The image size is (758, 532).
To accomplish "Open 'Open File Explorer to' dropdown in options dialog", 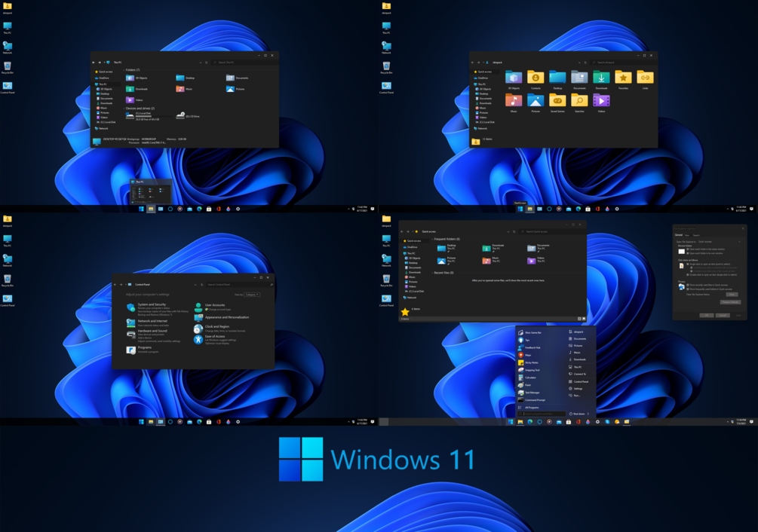I will tap(720, 241).
